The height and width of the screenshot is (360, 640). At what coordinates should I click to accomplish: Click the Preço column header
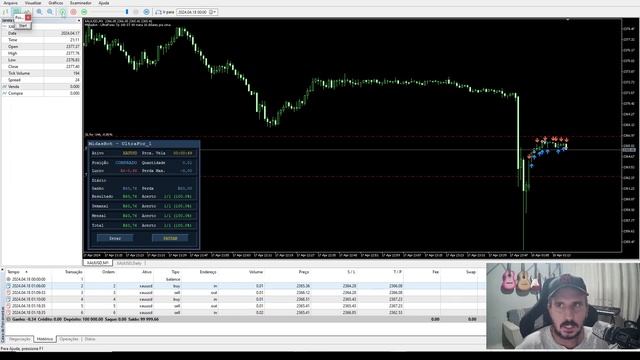tap(304, 272)
